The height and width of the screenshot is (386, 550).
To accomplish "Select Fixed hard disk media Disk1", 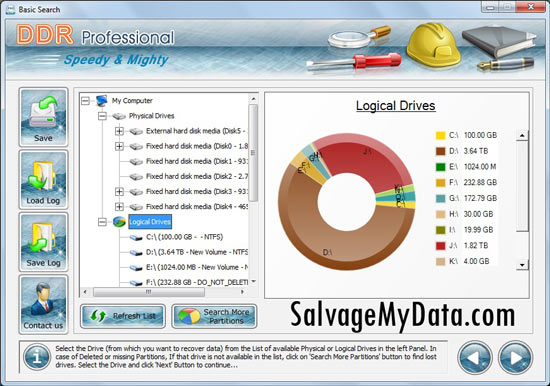I will point(197,161).
